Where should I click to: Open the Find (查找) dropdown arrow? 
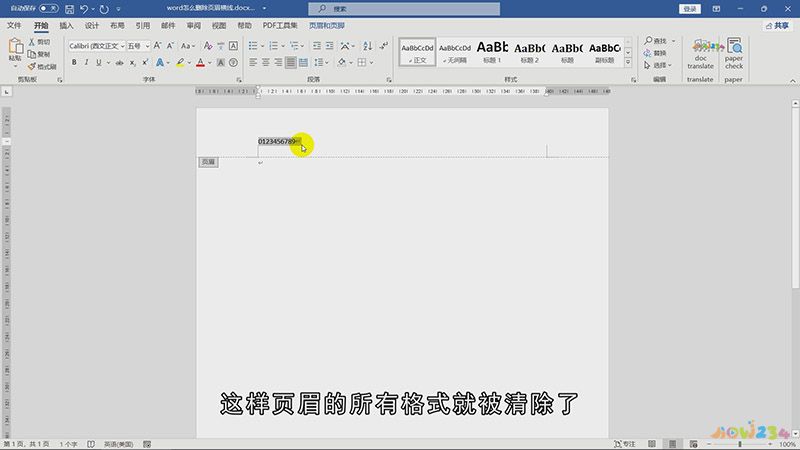[673, 41]
